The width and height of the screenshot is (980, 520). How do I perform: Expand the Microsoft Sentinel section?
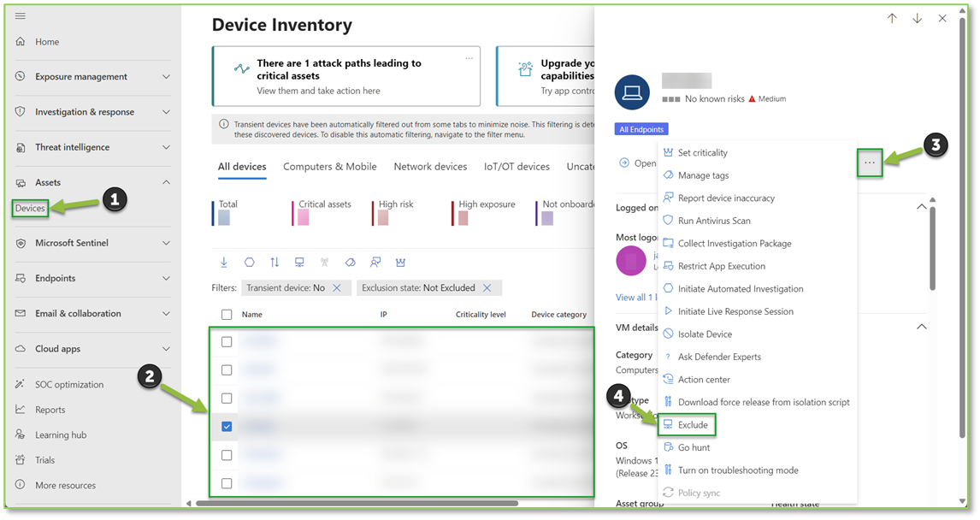pyautogui.click(x=166, y=243)
